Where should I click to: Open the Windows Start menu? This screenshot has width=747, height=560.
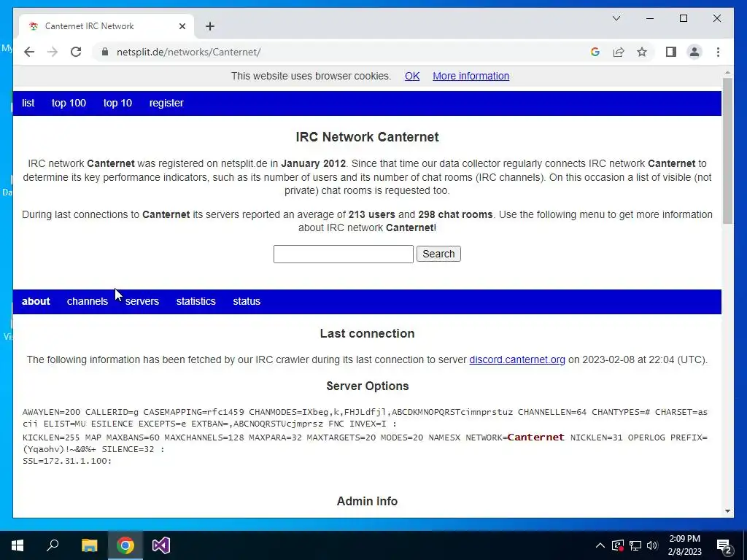pos(18,545)
